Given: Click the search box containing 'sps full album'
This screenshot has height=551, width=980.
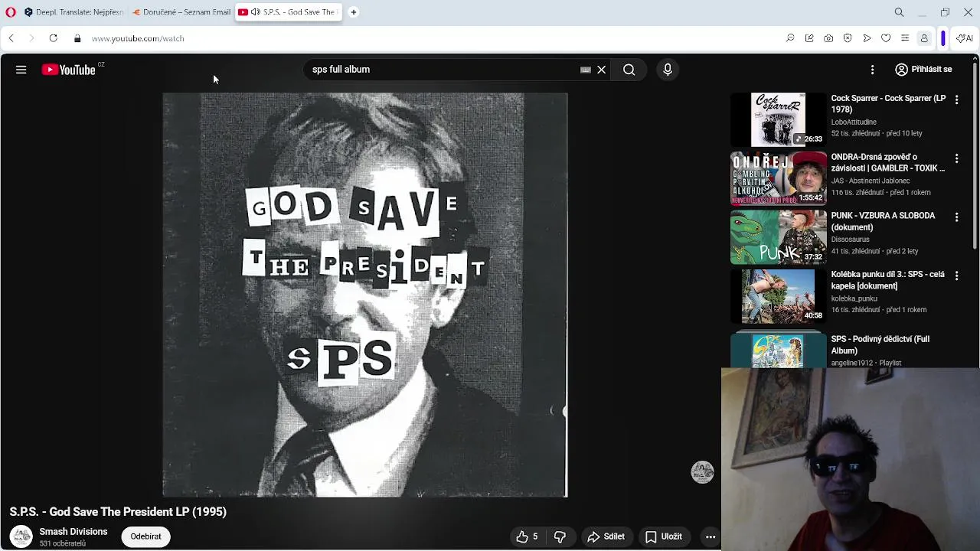Looking at the screenshot, I should [x=443, y=70].
